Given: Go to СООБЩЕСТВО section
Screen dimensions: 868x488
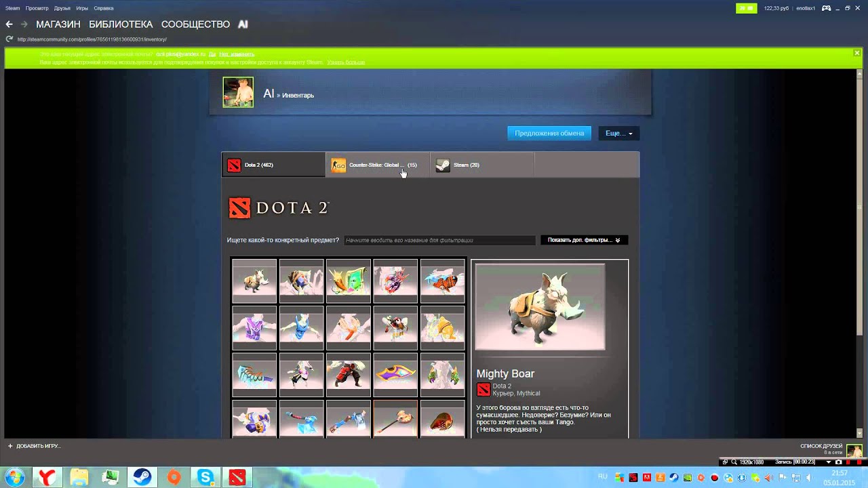Looking at the screenshot, I should [x=195, y=24].
